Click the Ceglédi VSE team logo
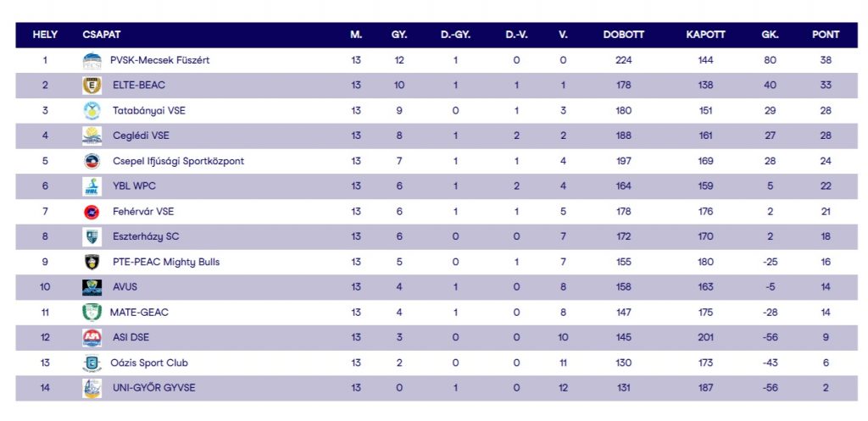Screen dimensions: 868x421 [x=92, y=136]
